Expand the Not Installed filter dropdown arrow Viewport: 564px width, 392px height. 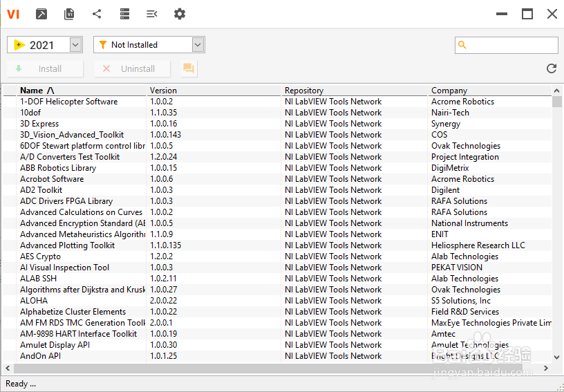(198, 45)
